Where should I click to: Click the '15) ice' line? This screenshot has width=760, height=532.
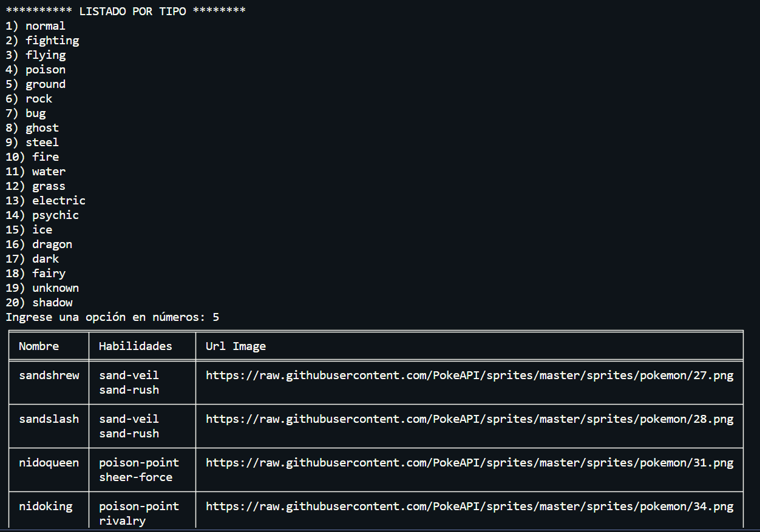coord(29,230)
